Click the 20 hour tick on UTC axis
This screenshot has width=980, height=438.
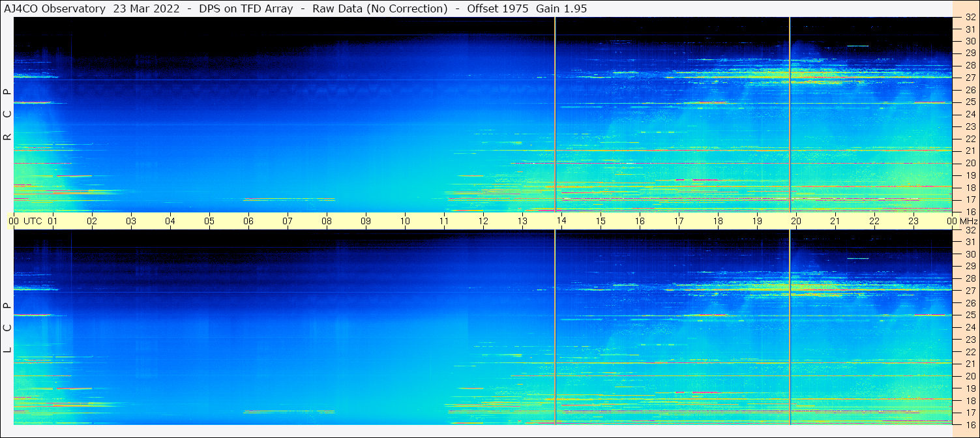click(796, 221)
